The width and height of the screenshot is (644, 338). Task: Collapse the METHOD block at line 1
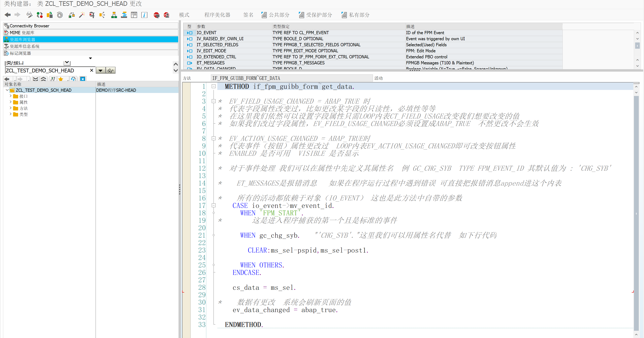(214, 86)
